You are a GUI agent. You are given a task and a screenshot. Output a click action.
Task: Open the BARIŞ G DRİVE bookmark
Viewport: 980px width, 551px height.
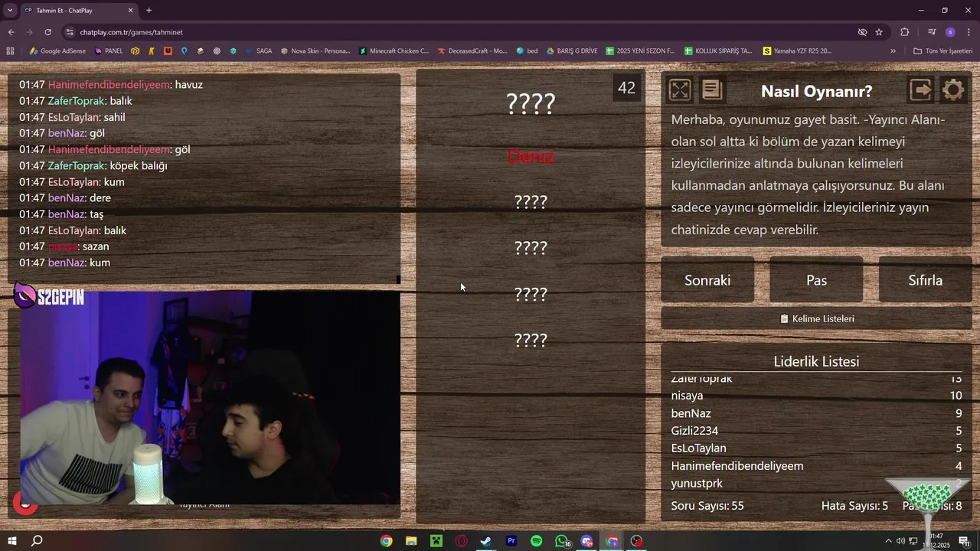572,51
